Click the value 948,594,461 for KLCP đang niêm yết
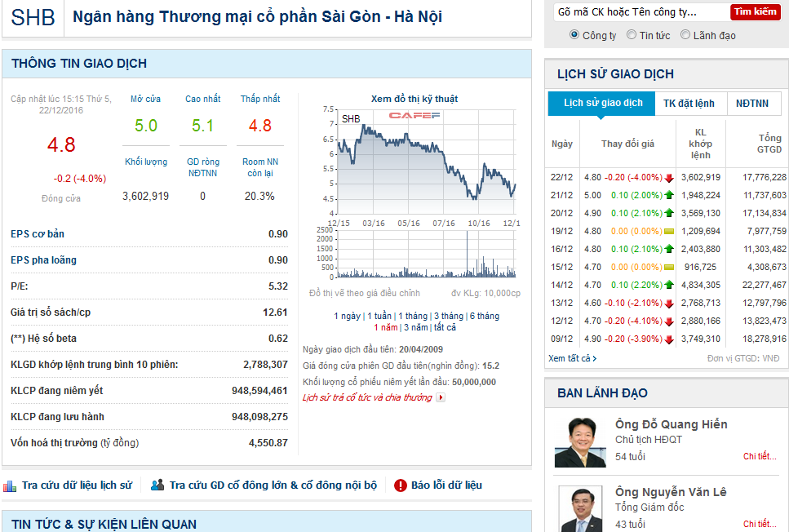 pyautogui.click(x=259, y=391)
